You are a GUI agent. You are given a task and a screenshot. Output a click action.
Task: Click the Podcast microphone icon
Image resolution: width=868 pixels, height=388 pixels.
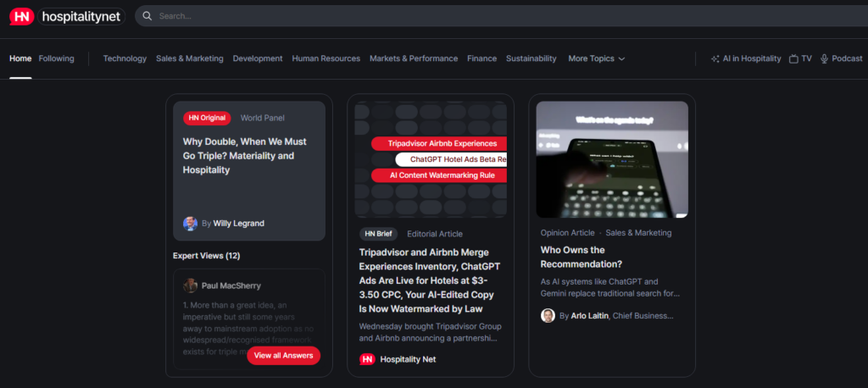point(824,58)
